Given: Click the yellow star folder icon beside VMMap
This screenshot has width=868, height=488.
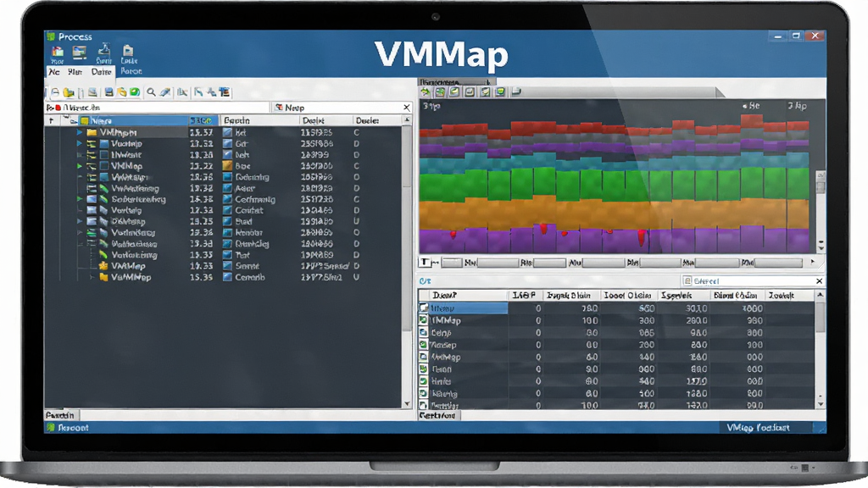Looking at the screenshot, I should coord(103,266).
